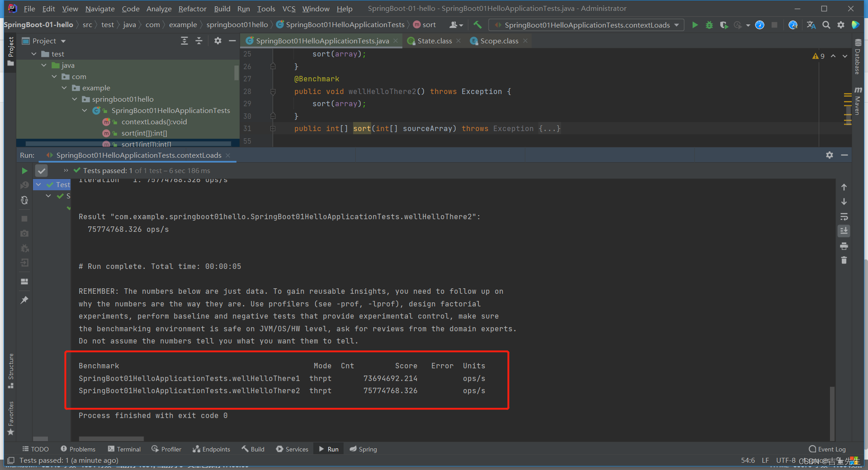Click the warnings count indicator in editor
The height and width of the screenshot is (470, 868).
[x=819, y=56]
